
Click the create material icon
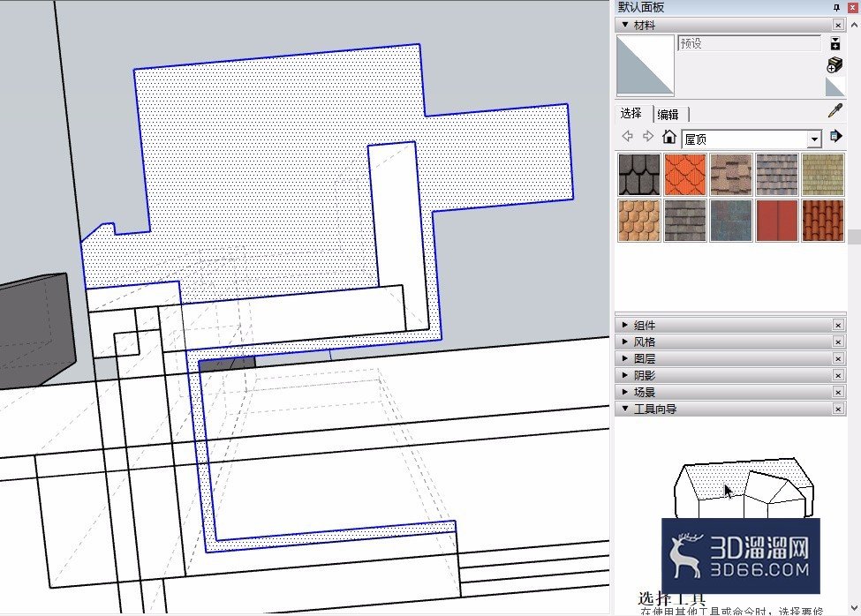[x=835, y=65]
